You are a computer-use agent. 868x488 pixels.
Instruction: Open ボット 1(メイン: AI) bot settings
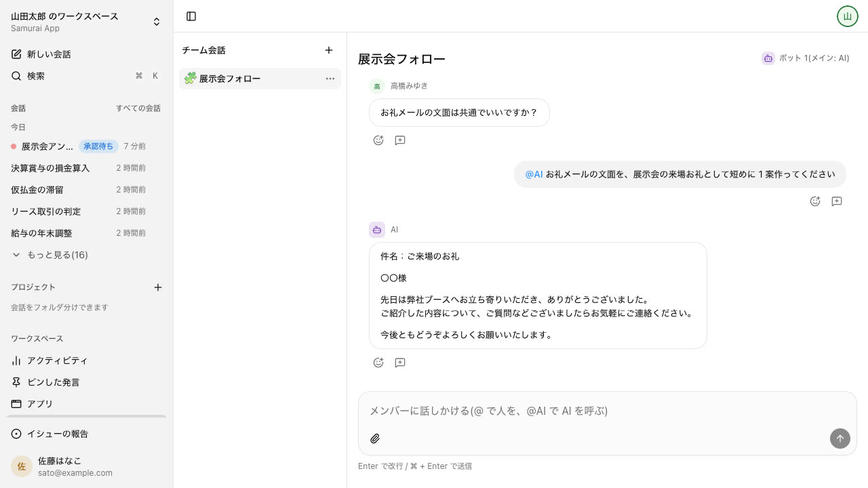point(806,58)
